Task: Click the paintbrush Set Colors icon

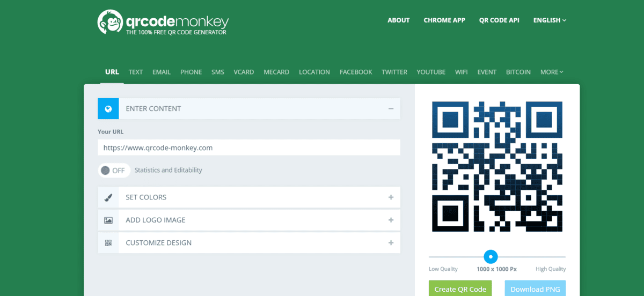Action: 108,197
